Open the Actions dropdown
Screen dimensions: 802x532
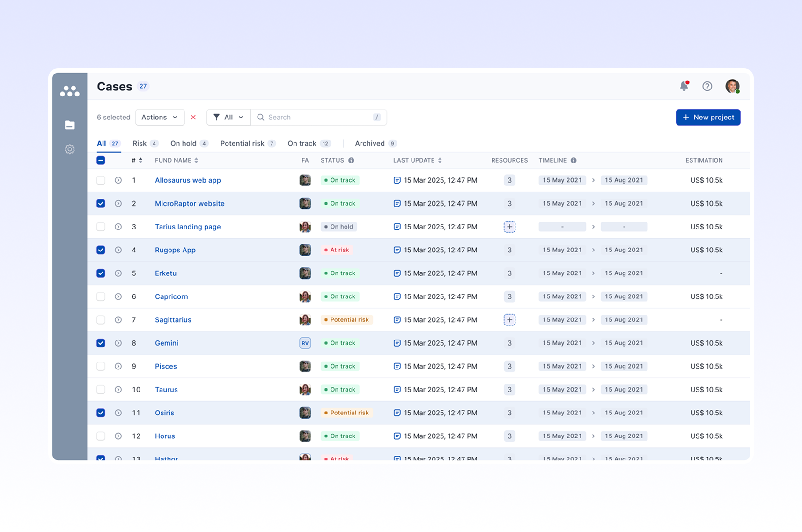[x=160, y=118]
